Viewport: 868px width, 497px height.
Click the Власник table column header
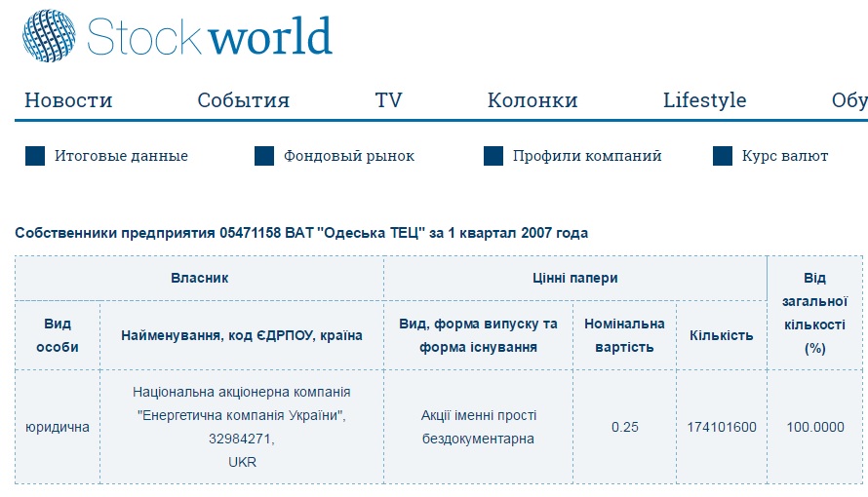[x=199, y=278]
